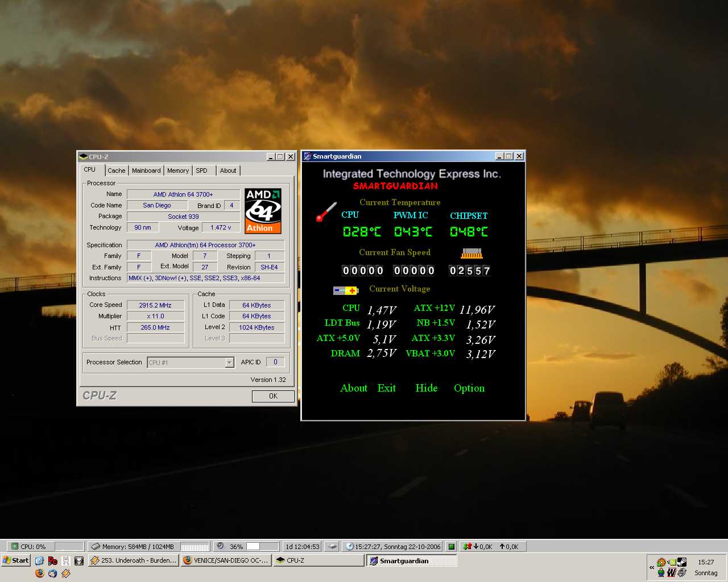Click the red Quick Launch icon beside the blue 'e'
The width and height of the screenshot is (728, 582).
point(53,560)
